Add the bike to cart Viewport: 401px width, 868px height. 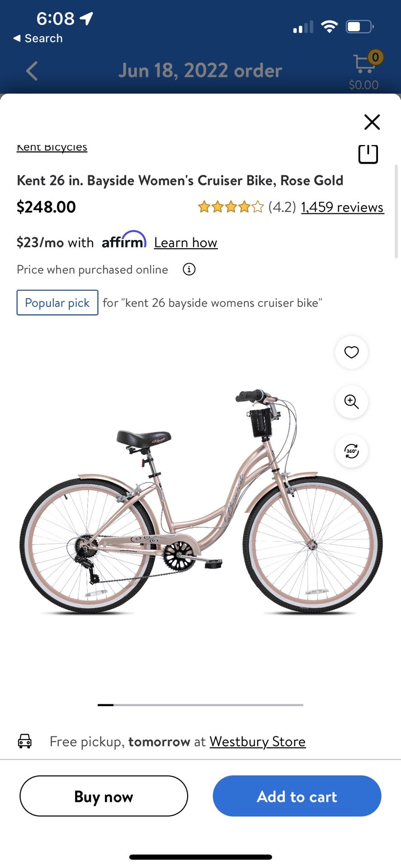pyautogui.click(x=297, y=796)
